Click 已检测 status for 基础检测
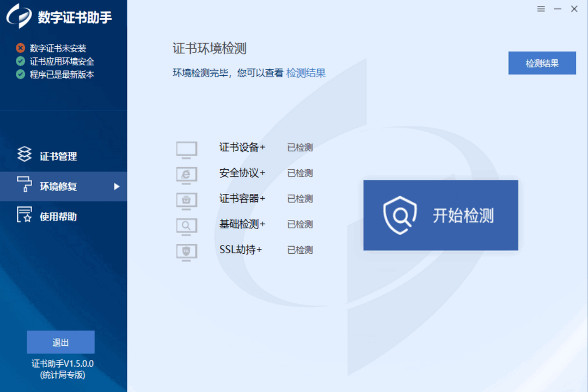588x392 pixels. pyautogui.click(x=300, y=224)
